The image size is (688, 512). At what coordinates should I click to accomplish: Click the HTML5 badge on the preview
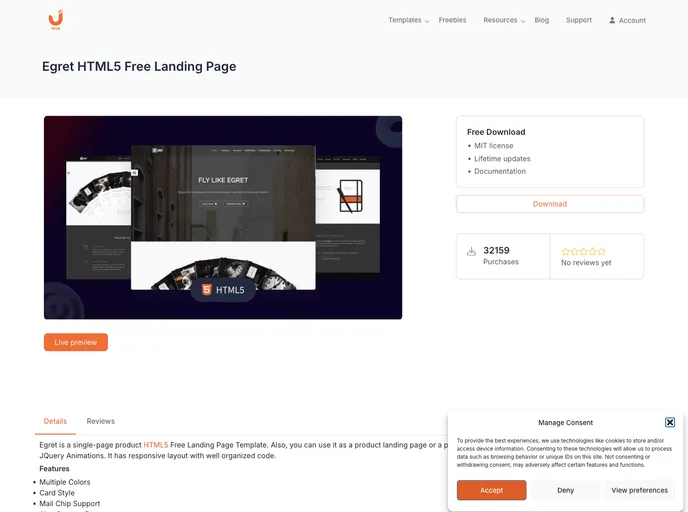223,290
